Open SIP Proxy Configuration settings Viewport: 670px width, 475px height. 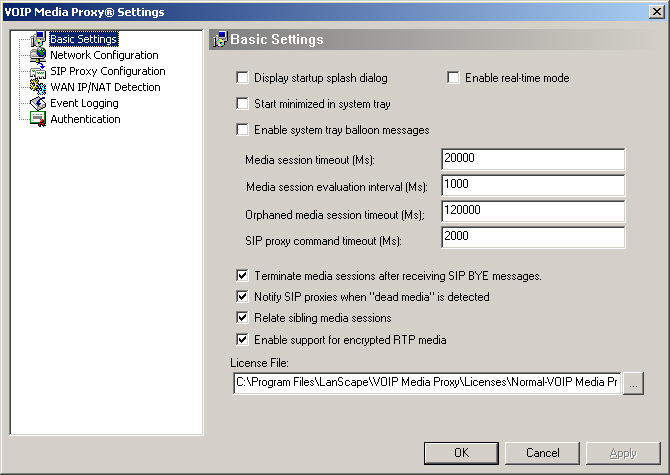pyautogui.click(x=108, y=71)
